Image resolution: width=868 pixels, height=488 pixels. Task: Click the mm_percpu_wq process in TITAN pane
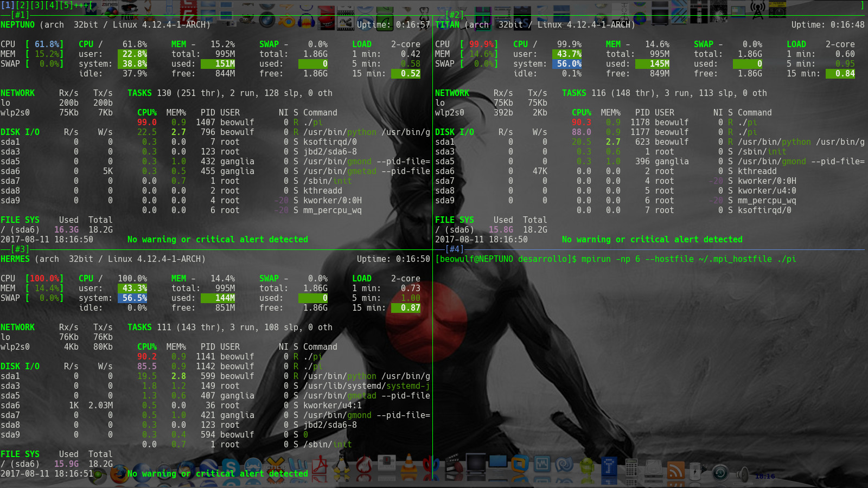[x=767, y=200]
